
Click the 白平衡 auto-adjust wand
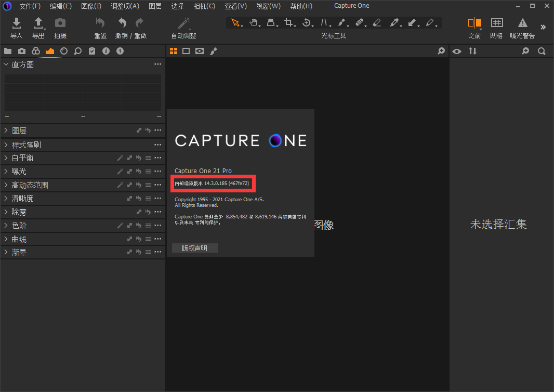[120, 158]
